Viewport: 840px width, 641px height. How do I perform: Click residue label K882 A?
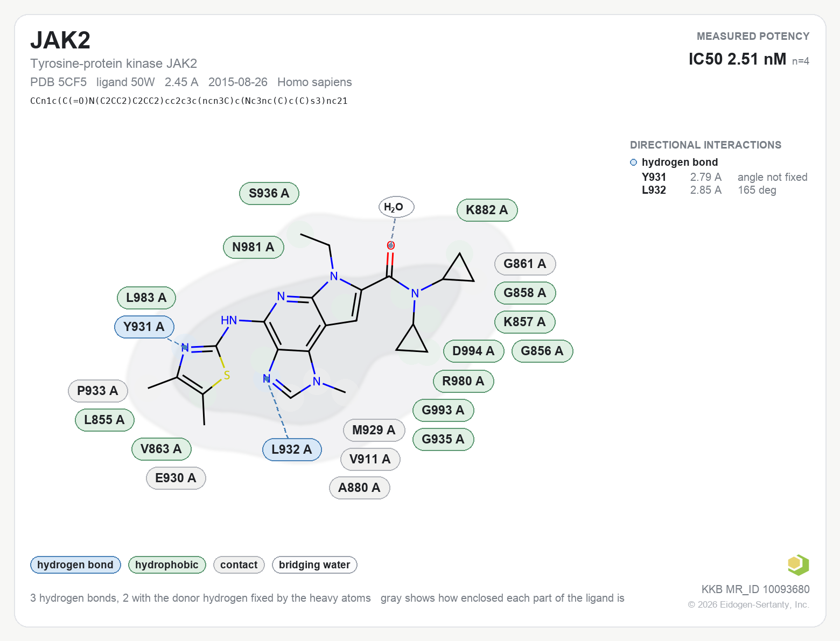click(x=487, y=210)
